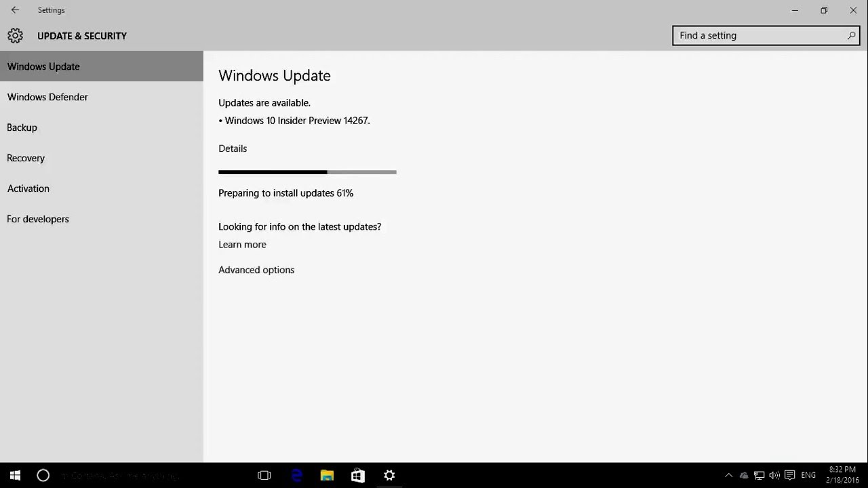The height and width of the screenshot is (488, 868).
Task: Open the Windows Start menu
Action: point(15,475)
